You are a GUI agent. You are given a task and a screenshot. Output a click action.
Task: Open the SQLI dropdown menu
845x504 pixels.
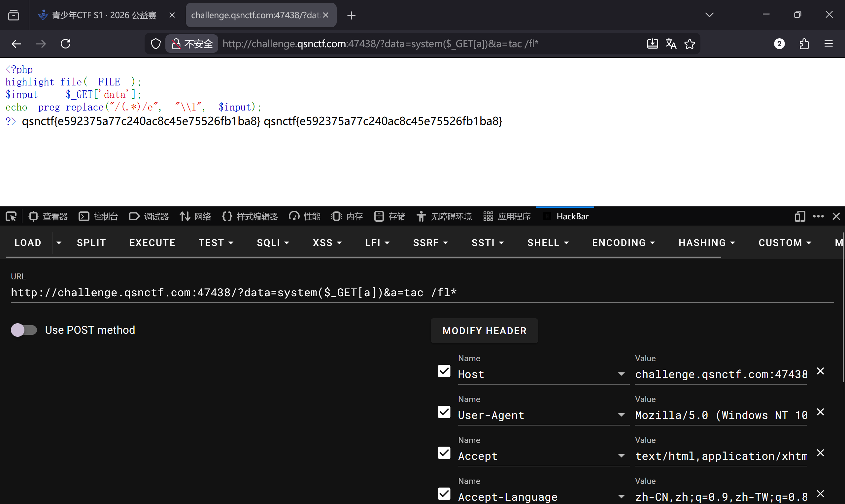273,243
